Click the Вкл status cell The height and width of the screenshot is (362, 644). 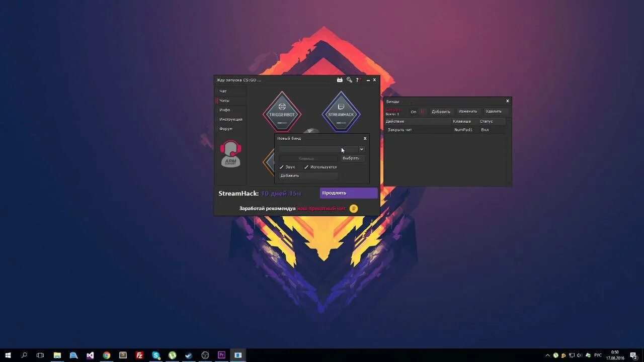(x=485, y=130)
